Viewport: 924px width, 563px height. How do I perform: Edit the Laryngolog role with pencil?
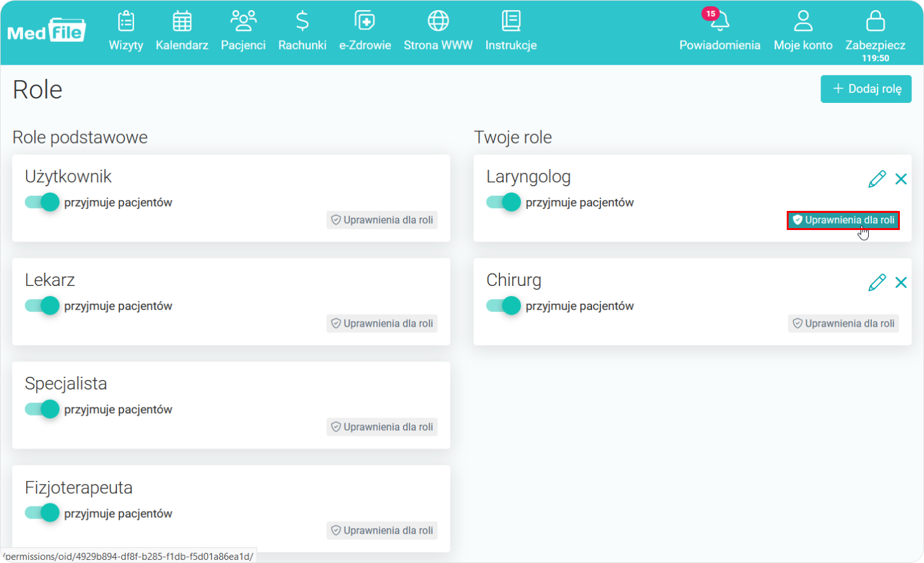coord(877,179)
